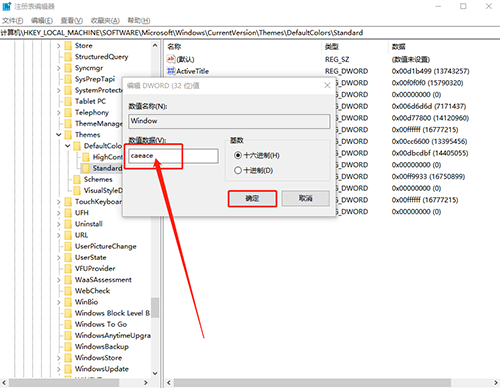Confirm the dialog with the OK button
Viewport: 500px width, 388px height.
(252, 199)
